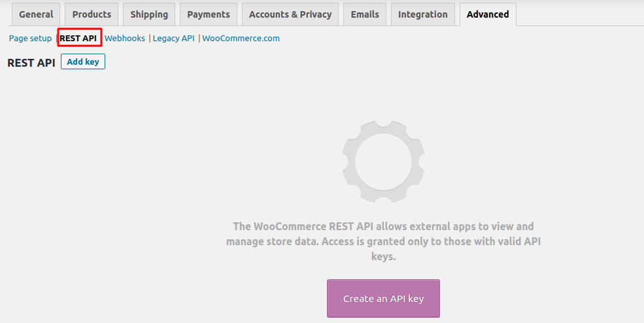Go to the Webhooks section
644x323 pixels.
[125, 39]
